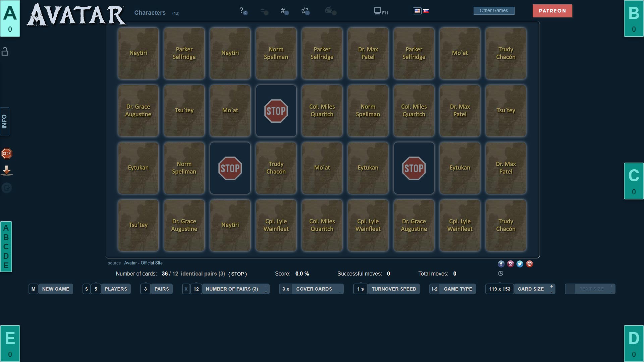Open the INFO side tab
644x362 pixels.
coord(5,121)
